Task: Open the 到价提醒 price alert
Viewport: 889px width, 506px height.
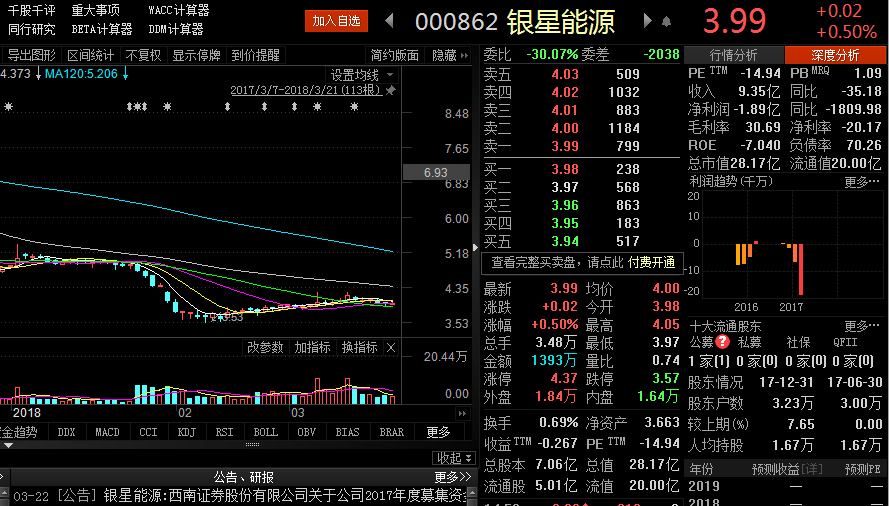Action: click(256, 55)
